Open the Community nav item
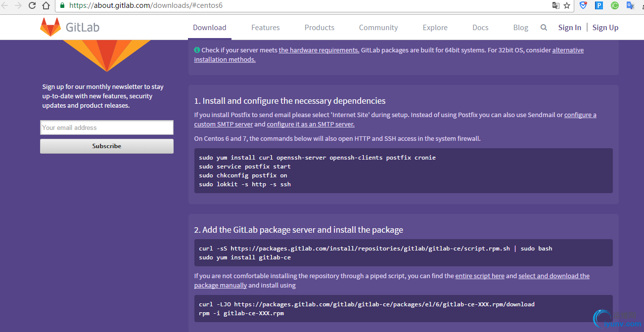The width and height of the screenshot is (644, 332). 378,28
